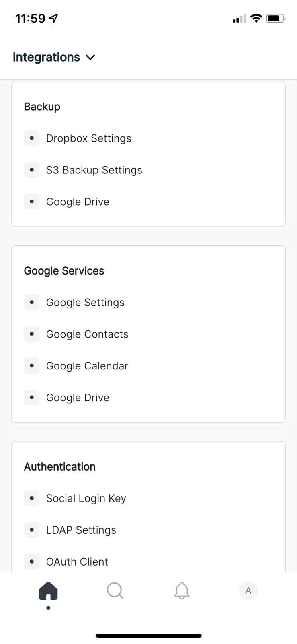Open Social Login Key

86,498
